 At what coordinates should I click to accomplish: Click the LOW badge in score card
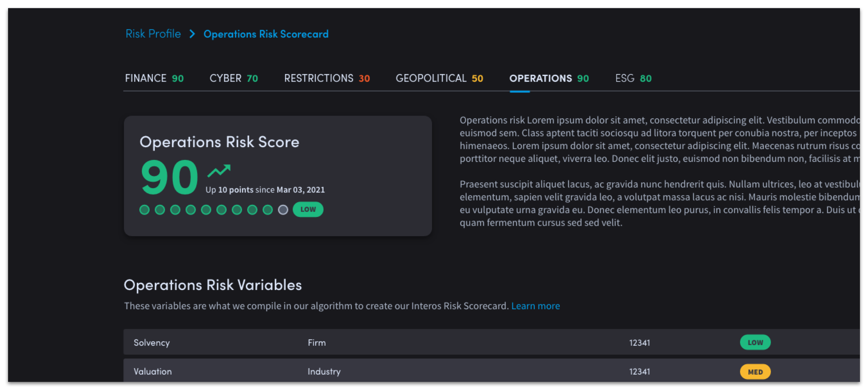click(308, 210)
